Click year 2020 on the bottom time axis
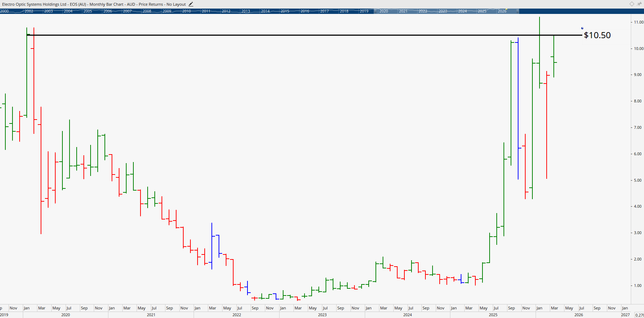The width and height of the screenshot is (644, 318). coord(66,315)
